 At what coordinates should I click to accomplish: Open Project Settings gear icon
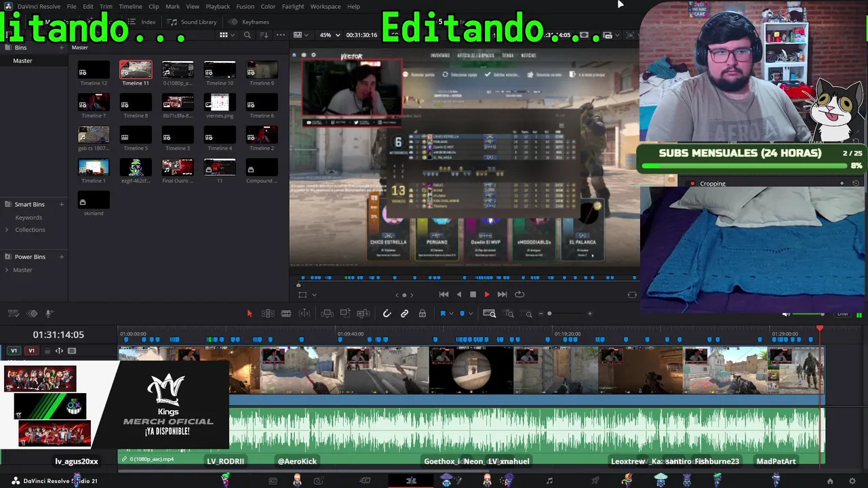(852, 481)
